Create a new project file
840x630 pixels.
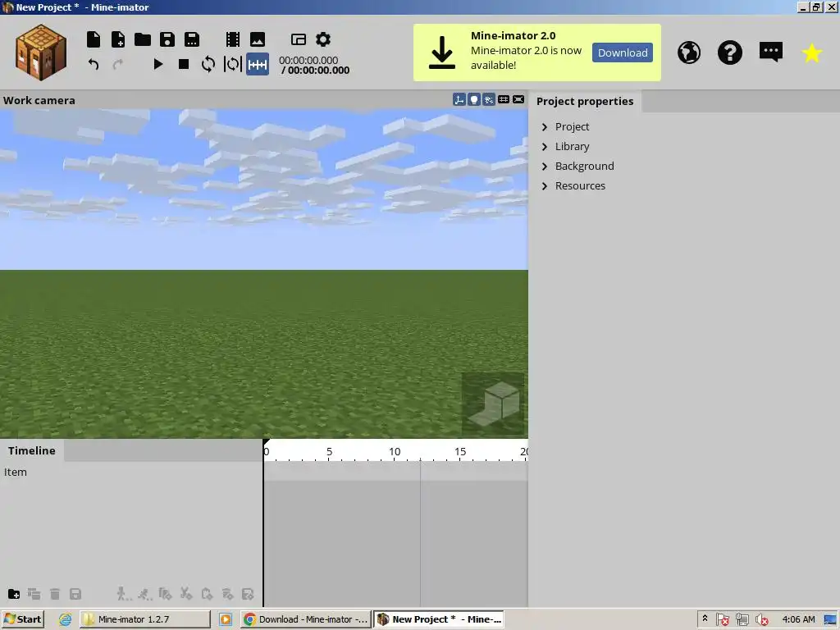[94, 39]
